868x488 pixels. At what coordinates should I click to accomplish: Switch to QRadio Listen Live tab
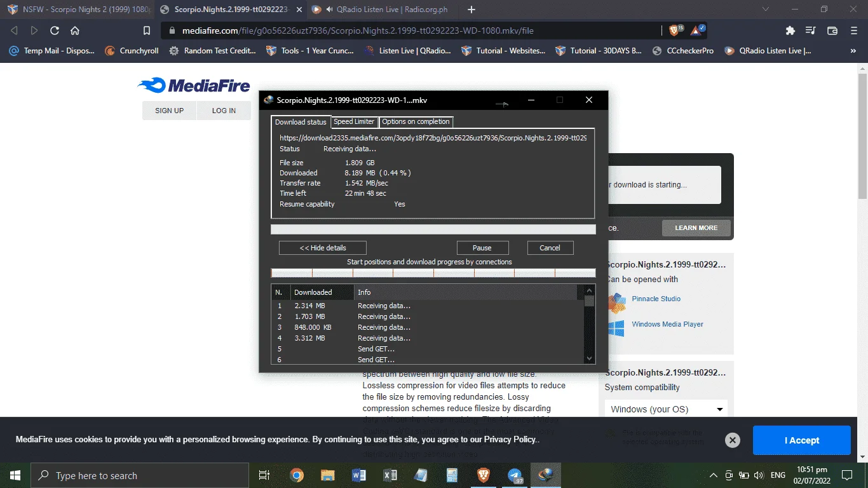[x=383, y=10]
